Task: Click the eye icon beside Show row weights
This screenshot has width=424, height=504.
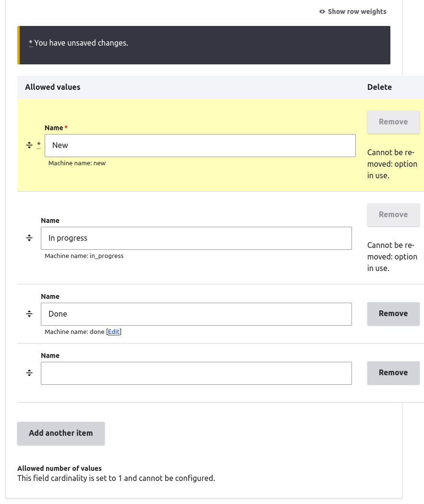Action: (x=322, y=11)
